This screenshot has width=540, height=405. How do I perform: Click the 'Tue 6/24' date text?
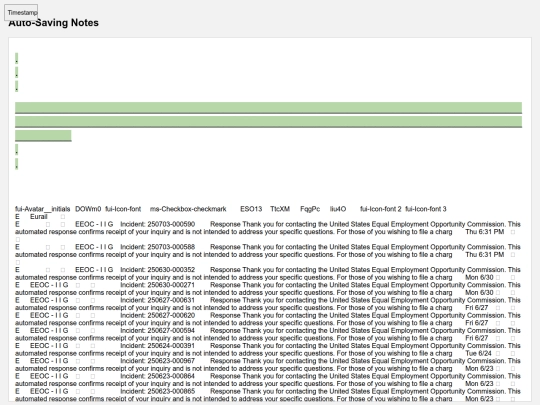(x=478, y=353)
